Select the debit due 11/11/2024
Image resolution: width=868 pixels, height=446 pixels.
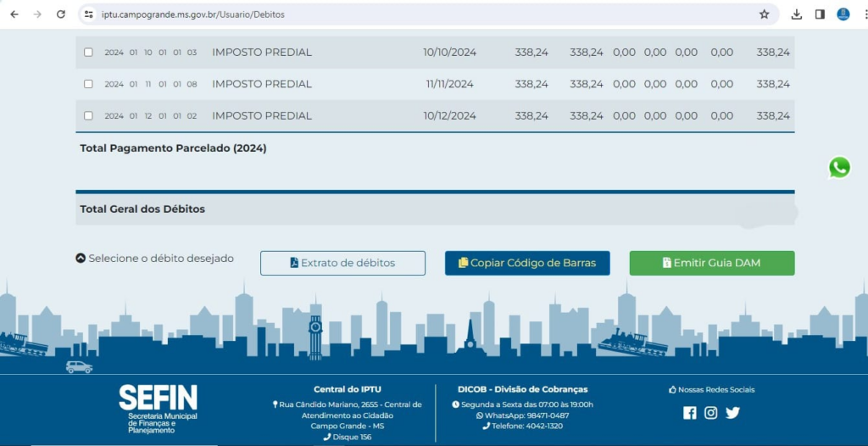(88, 84)
